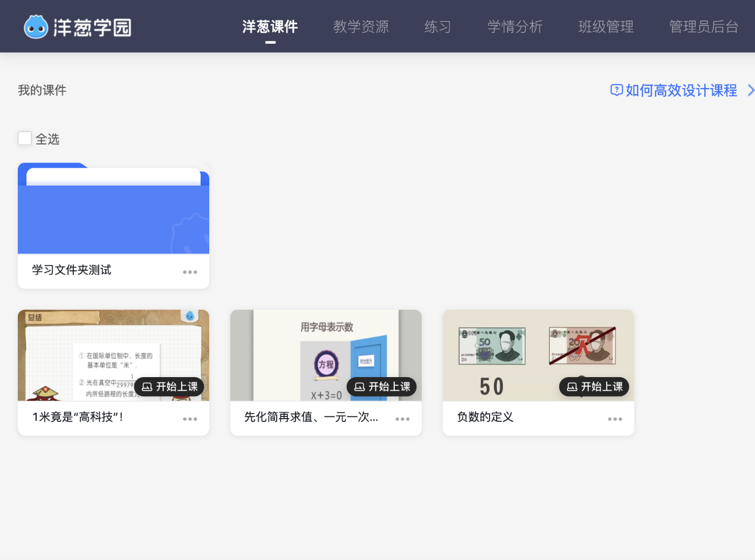This screenshot has height=560, width=755.
Task: Open the 如何高效设计课程 link
Action: pyautogui.click(x=681, y=90)
